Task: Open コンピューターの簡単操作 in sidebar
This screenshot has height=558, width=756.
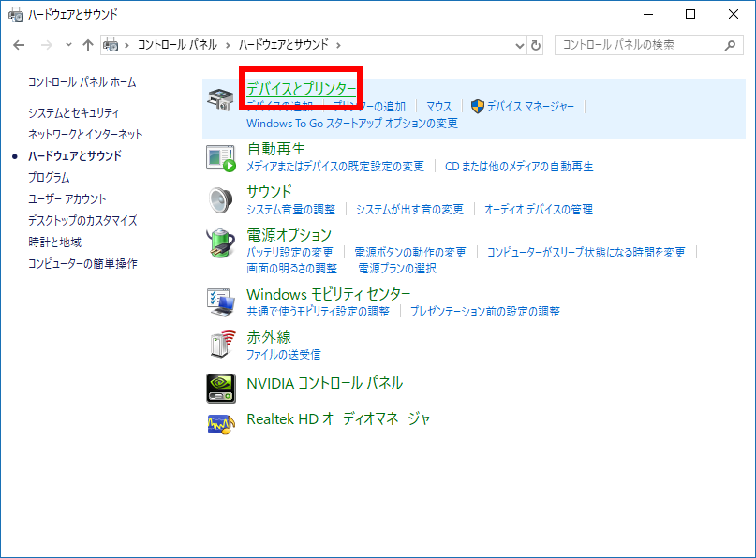Action: coord(82,264)
